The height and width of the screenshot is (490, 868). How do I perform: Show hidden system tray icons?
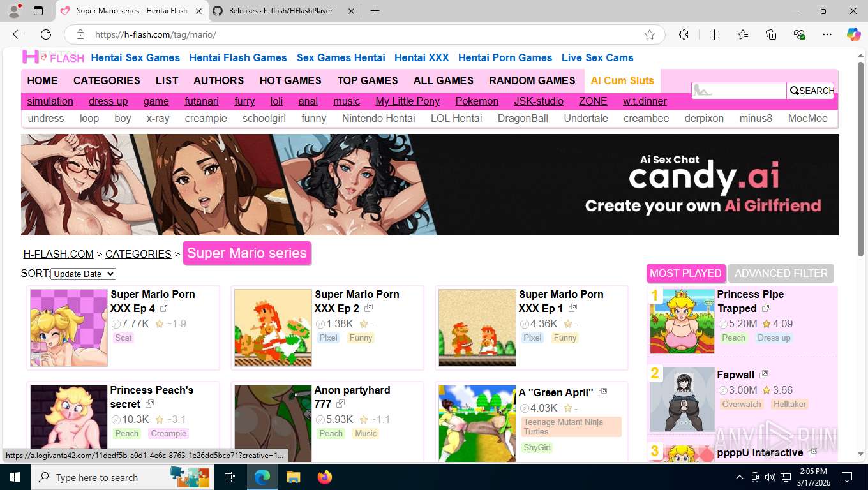point(740,477)
